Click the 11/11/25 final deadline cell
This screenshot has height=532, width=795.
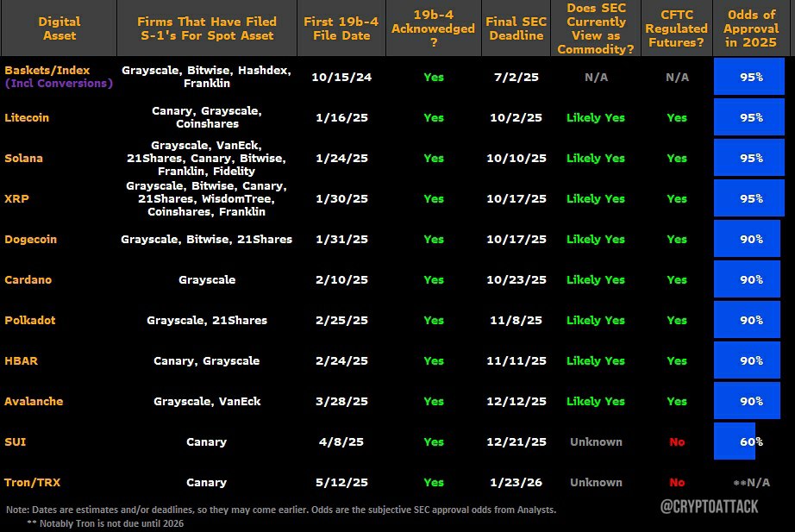516,361
